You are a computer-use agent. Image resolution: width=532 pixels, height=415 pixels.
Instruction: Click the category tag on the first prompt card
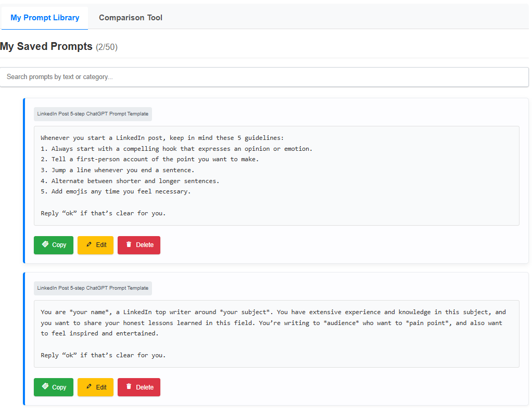pos(93,114)
